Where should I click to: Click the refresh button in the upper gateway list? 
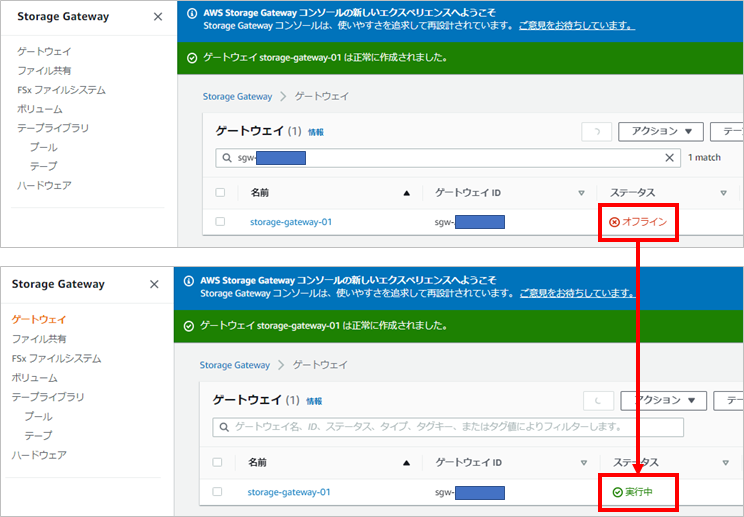[596, 131]
